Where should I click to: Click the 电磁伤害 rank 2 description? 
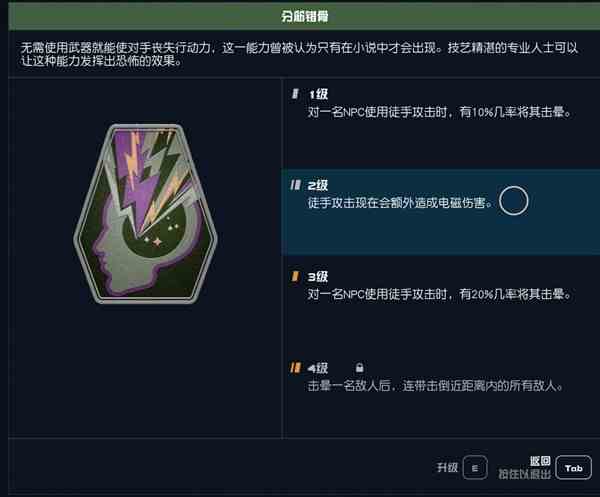tap(400, 203)
